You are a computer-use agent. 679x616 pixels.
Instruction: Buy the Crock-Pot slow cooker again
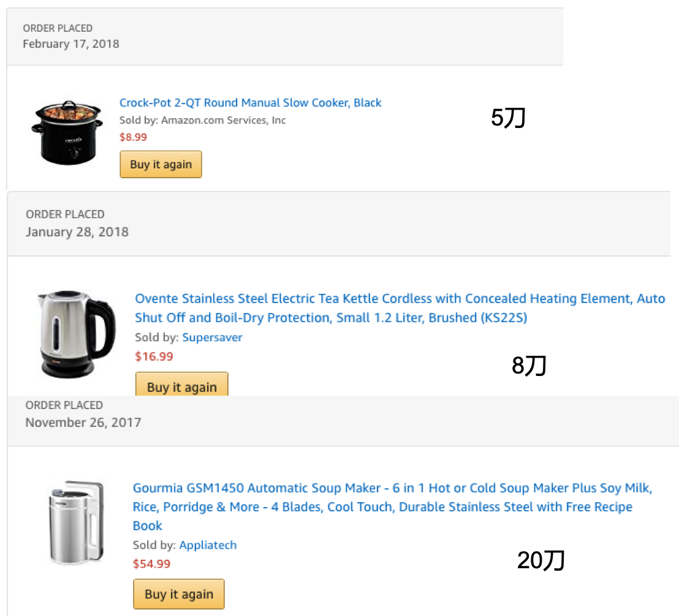(161, 165)
